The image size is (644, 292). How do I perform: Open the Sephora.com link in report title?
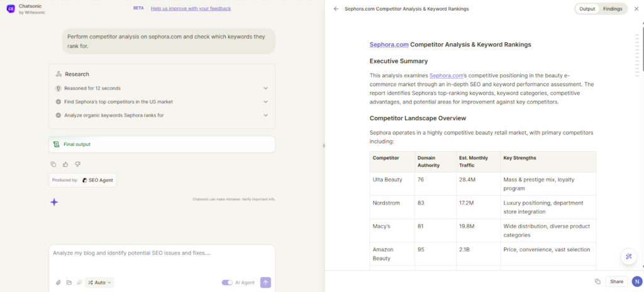(389, 45)
